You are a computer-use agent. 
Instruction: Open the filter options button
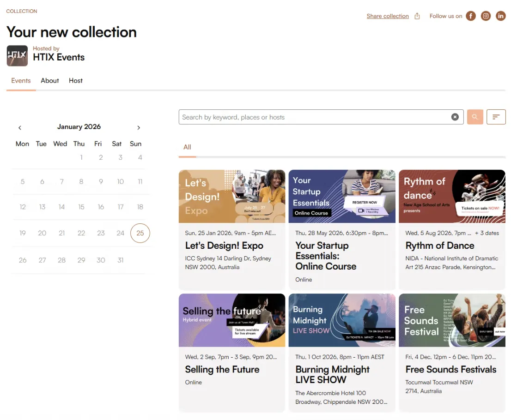click(x=496, y=117)
